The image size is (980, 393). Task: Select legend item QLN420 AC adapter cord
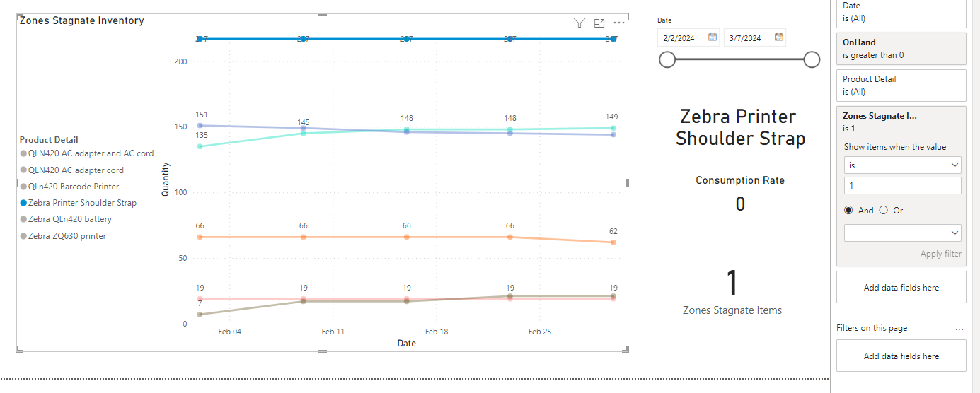[71, 170]
